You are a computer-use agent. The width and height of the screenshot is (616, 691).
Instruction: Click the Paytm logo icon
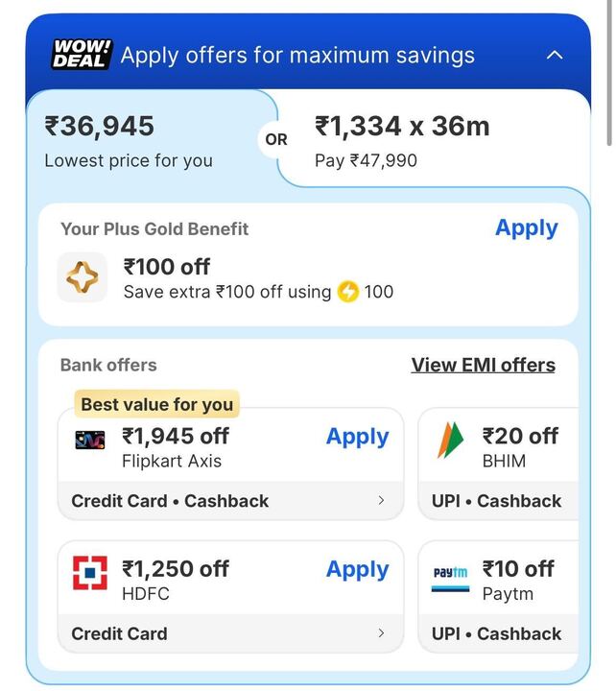tap(450, 573)
